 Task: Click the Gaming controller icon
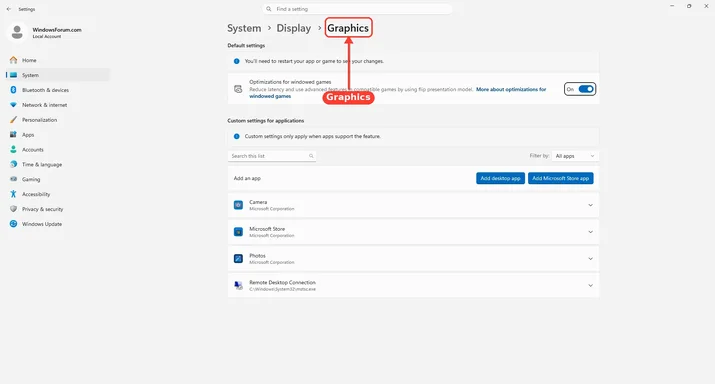pyautogui.click(x=13, y=179)
